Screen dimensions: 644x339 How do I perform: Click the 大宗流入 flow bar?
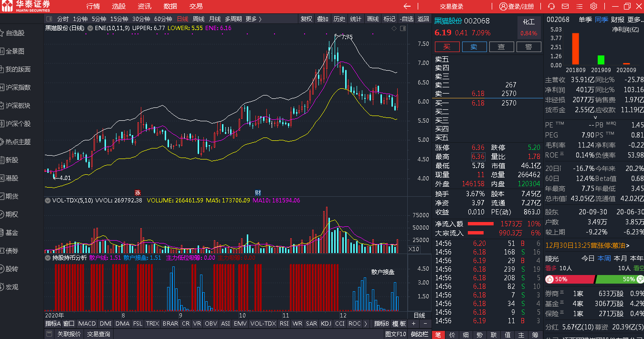(475, 233)
